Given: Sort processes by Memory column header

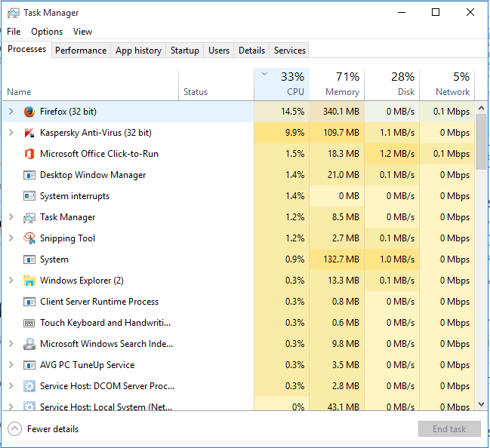Looking at the screenshot, I should coord(337,84).
